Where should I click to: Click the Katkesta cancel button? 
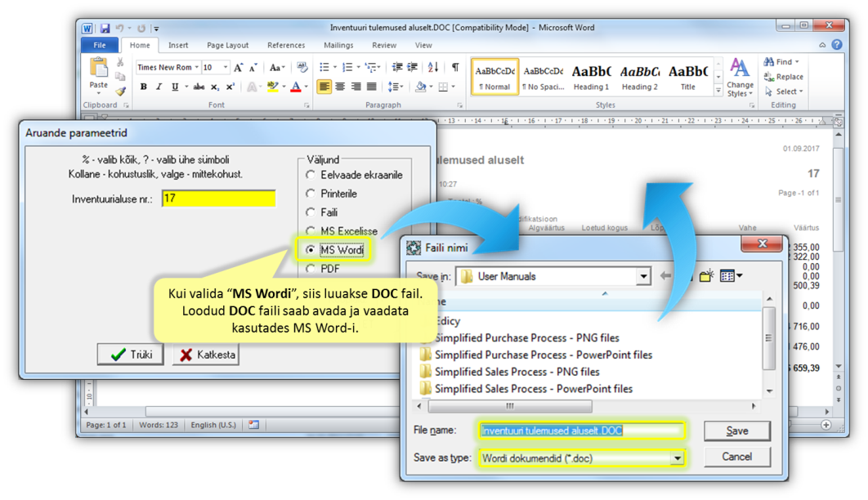click(206, 355)
